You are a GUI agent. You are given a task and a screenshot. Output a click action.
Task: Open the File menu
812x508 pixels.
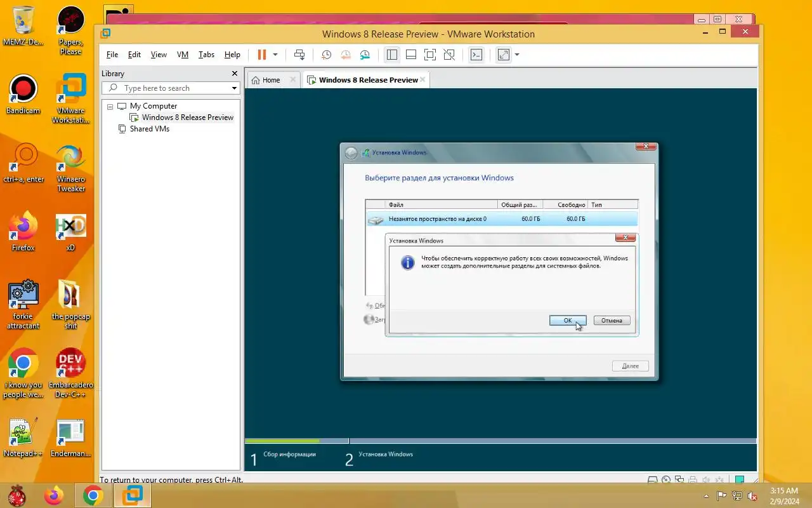click(112, 55)
